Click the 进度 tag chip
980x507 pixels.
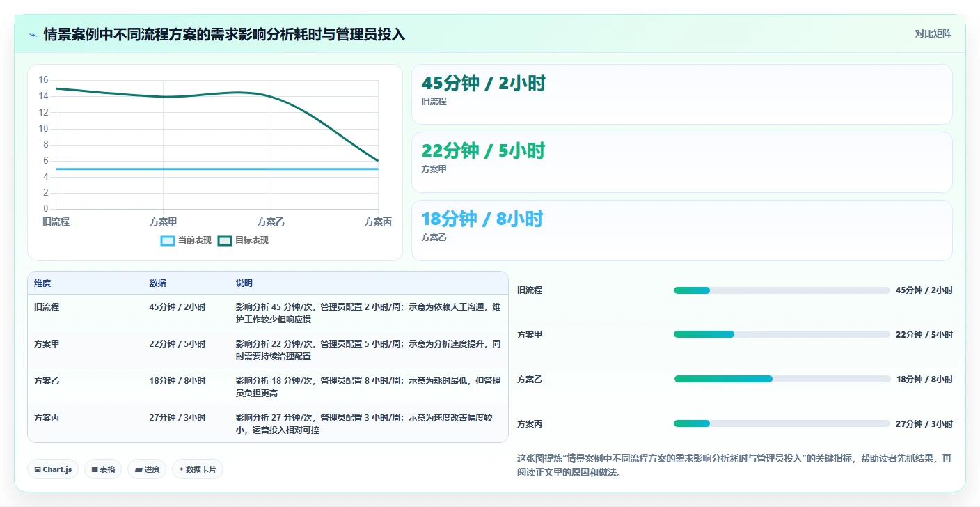(x=147, y=469)
